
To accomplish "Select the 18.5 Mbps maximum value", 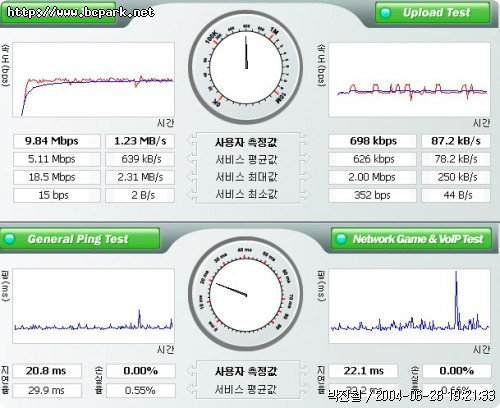I will [57, 177].
